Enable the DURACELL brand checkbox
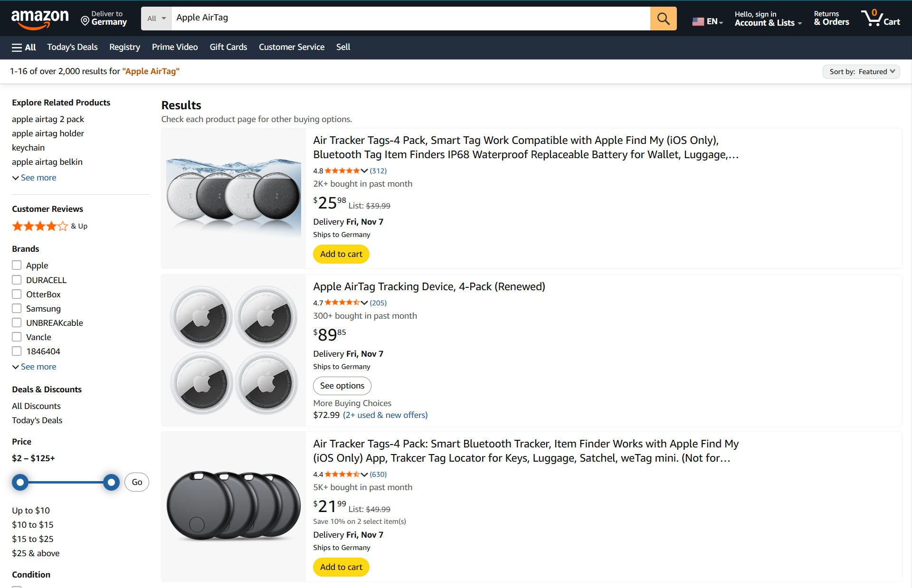The height and width of the screenshot is (588, 912). (17, 280)
